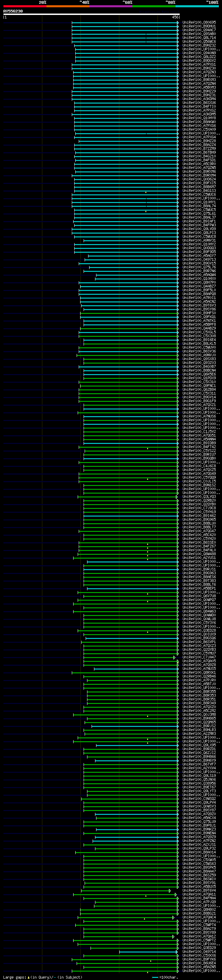222x980 pixels.
Task: Select label UniRef100_B9HZ28
Action: pyautogui.click(x=199, y=141)
